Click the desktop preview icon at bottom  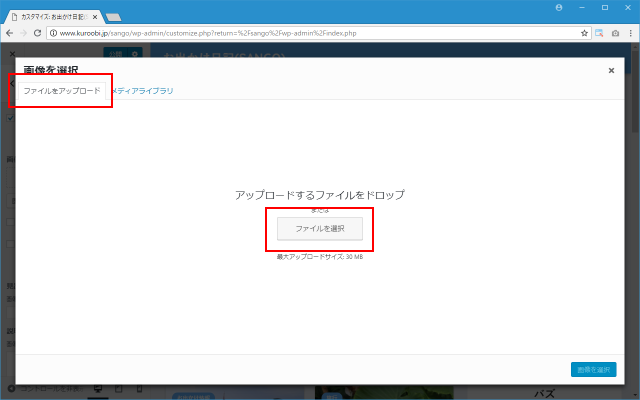(x=98, y=389)
